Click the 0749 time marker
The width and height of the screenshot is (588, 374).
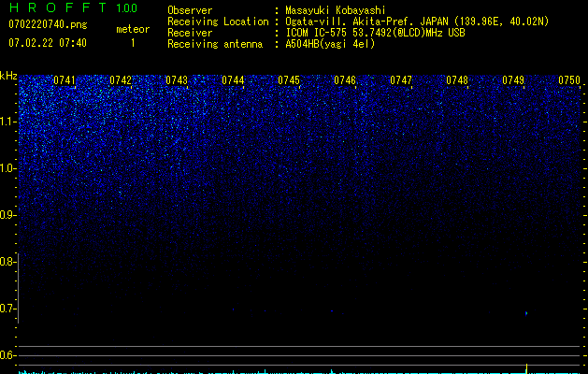coord(513,80)
